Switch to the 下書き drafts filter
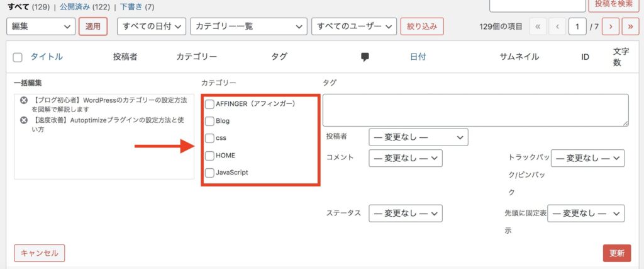The image size is (644, 269). click(x=130, y=7)
